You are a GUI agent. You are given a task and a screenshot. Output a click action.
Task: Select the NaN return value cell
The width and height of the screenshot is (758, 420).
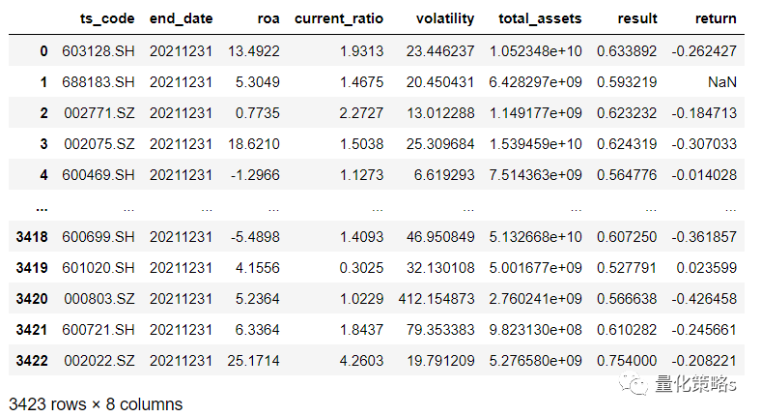pos(720,80)
